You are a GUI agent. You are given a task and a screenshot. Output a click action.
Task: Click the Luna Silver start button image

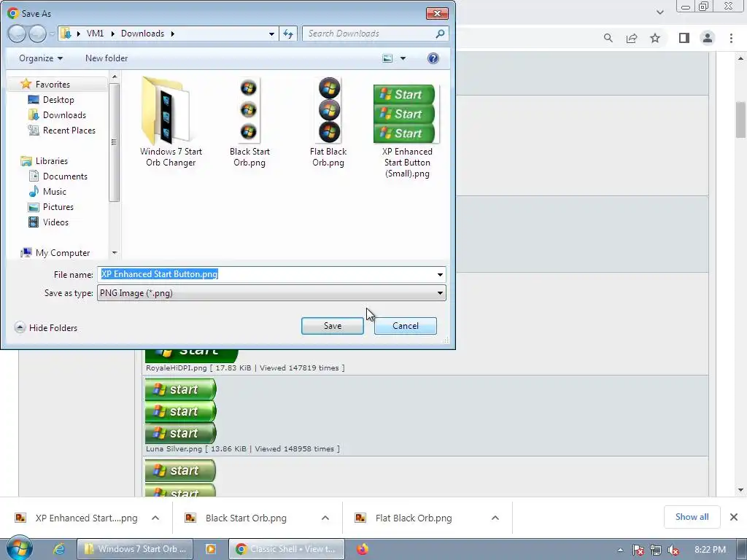(181, 411)
